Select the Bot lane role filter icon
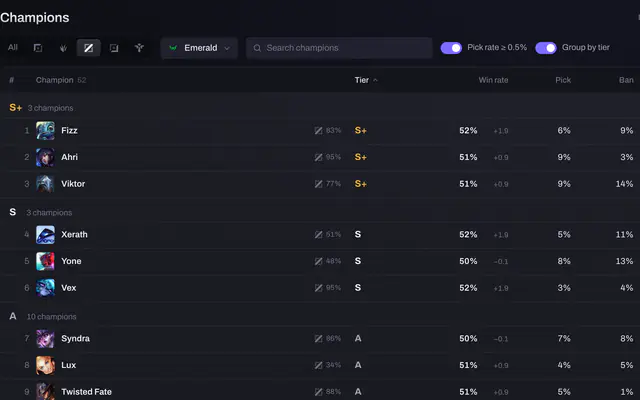Image resolution: width=640 pixels, height=400 pixels. coord(114,48)
